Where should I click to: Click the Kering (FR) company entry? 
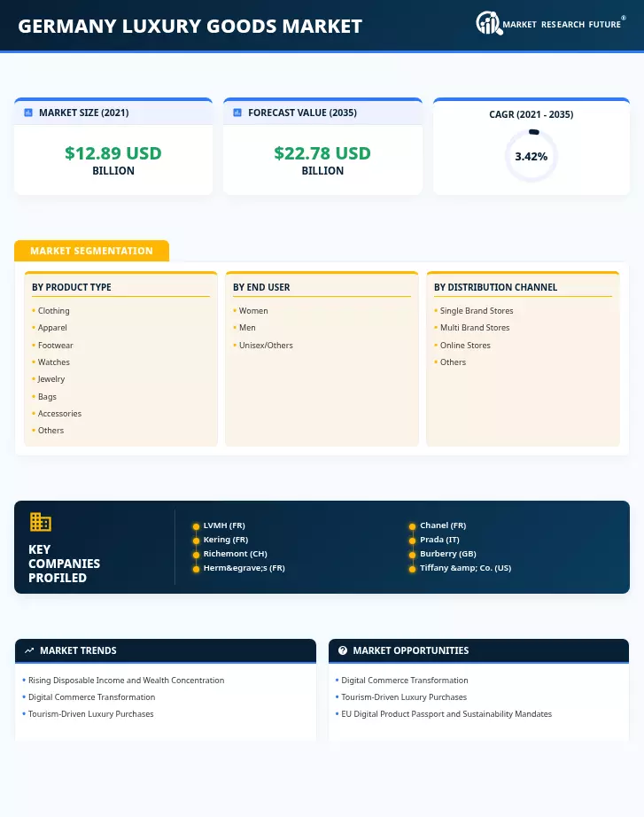[x=226, y=540]
